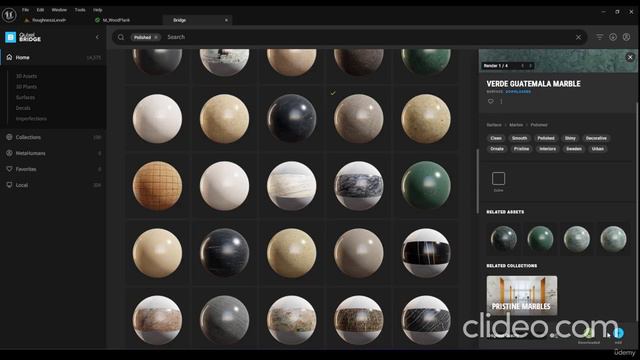Open Favorites in sidebar
Image resolution: width=640 pixels, height=360 pixels.
[53, 169]
